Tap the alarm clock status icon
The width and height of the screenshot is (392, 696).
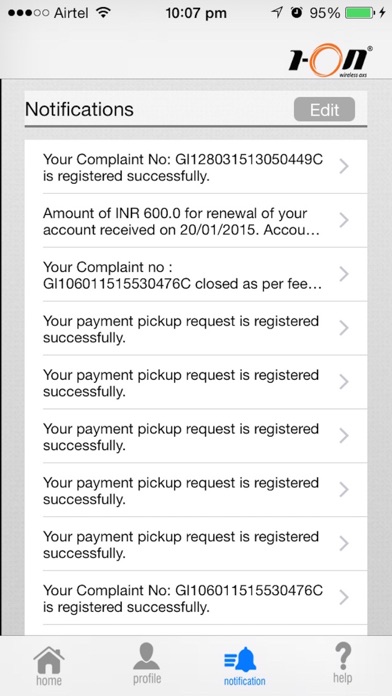click(296, 13)
